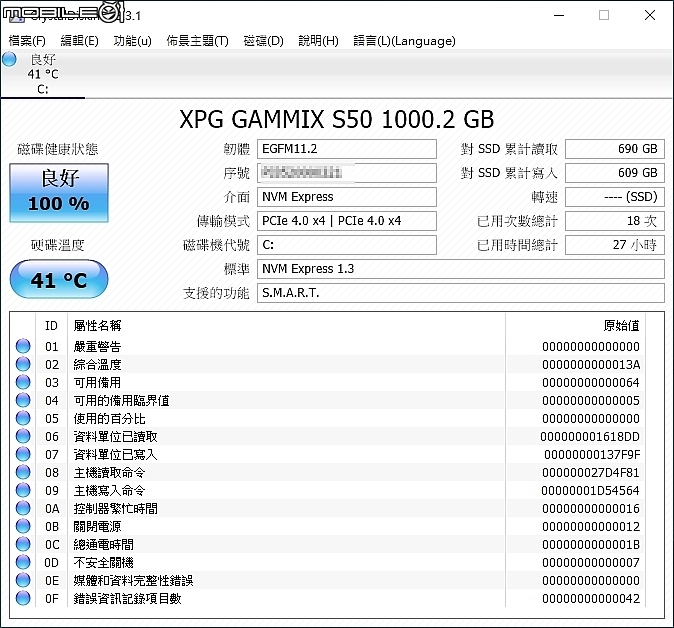The height and width of the screenshot is (628, 674).
Task: Select the 使用的百分比 attribute row
Action: [x=328, y=418]
